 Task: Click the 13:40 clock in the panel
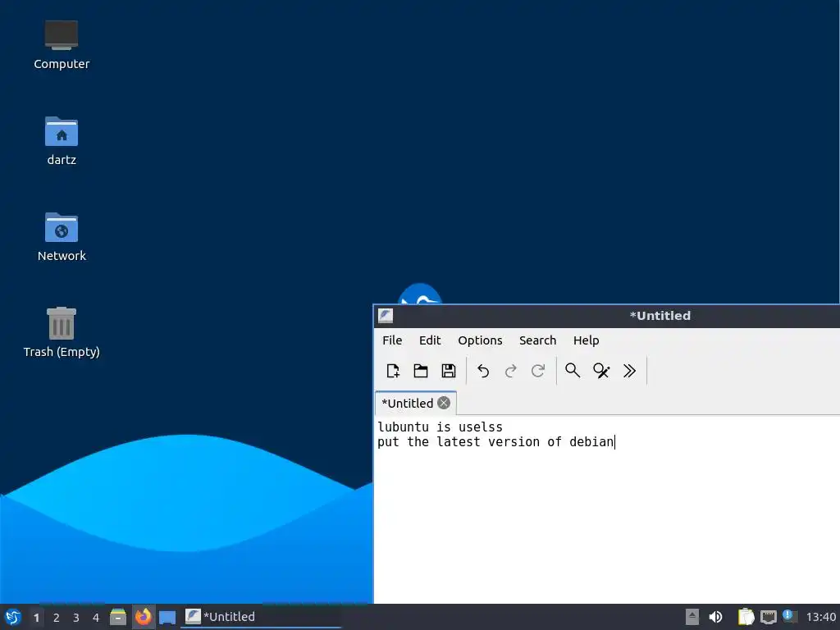tap(820, 617)
